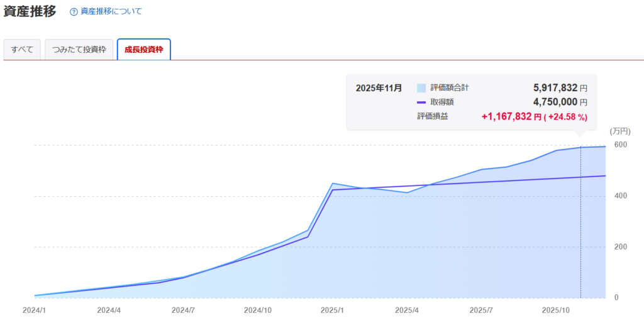Click the question mark help icon
This screenshot has height=323, width=644.
tap(74, 12)
